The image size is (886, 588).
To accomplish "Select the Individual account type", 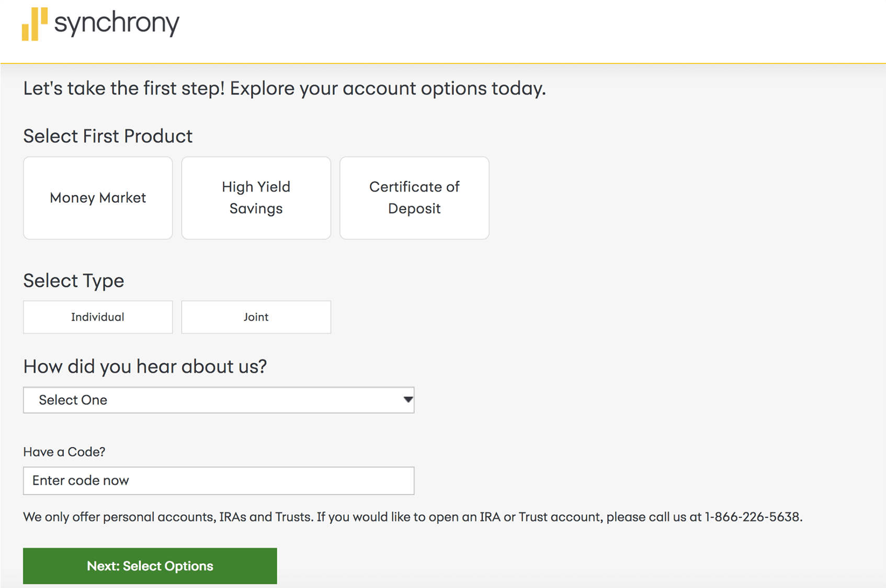I will (98, 317).
